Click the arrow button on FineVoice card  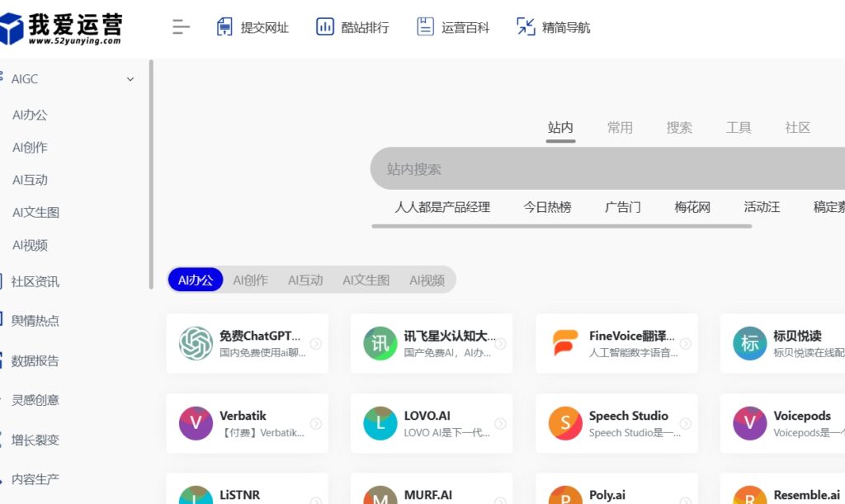tap(686, 343)
